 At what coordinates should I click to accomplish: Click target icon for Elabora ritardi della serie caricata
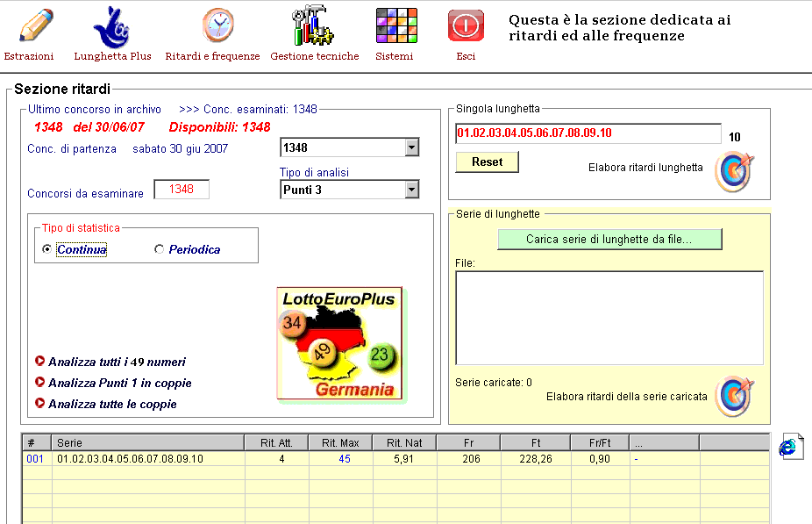click(x=734, y=397)
